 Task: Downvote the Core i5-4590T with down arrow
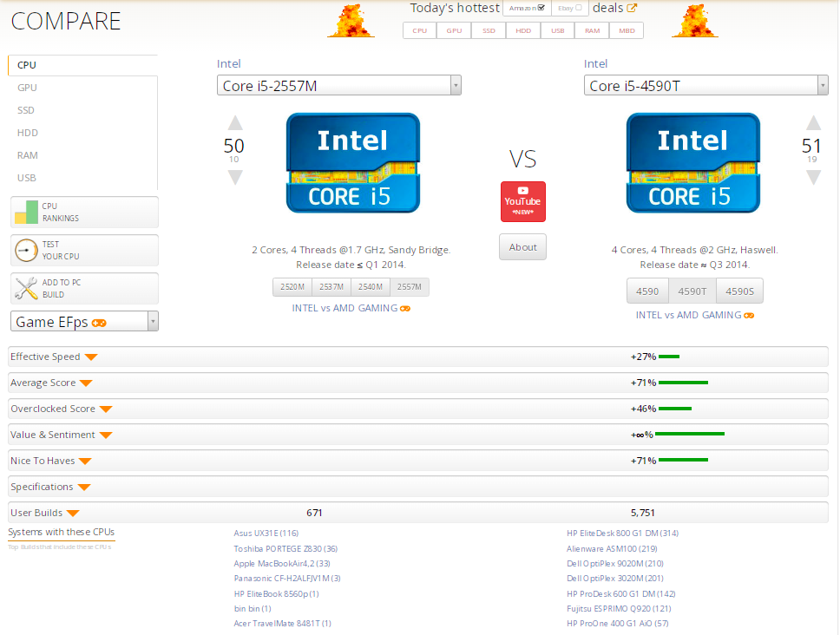click(x=813, y=177)
